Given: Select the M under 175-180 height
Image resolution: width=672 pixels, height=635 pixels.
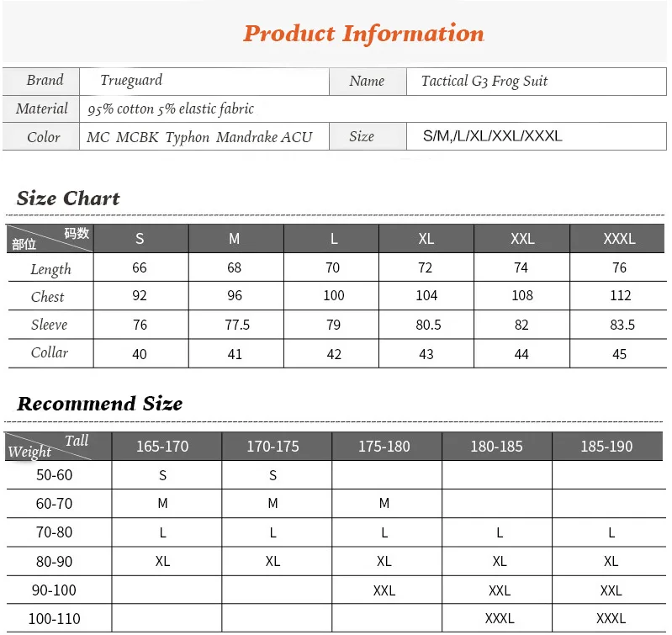Looking at the screenshot, I should pos(384,503).
